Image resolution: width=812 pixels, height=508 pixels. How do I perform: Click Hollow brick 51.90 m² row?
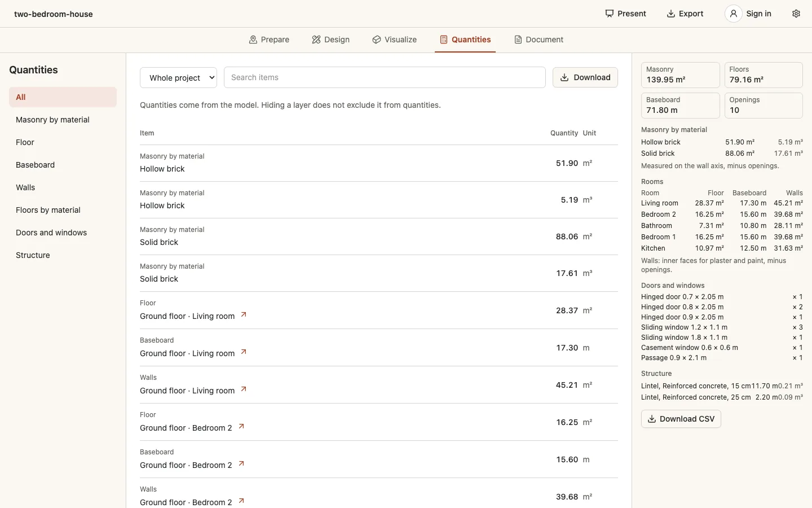(x=379, y=163)
